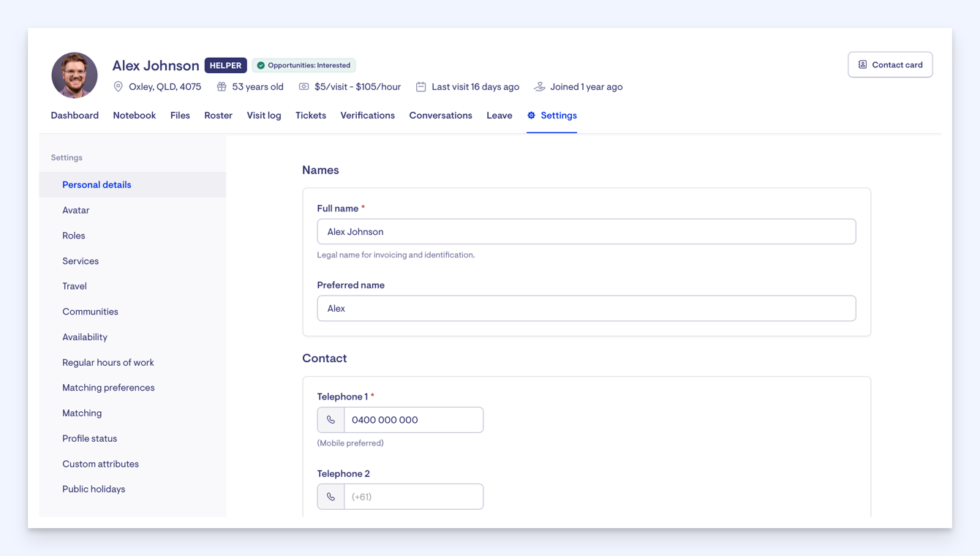This screenshot has height=556, width=980.
Task: Click the location pin icon beside Oxley
Action: tap(118, 86)
